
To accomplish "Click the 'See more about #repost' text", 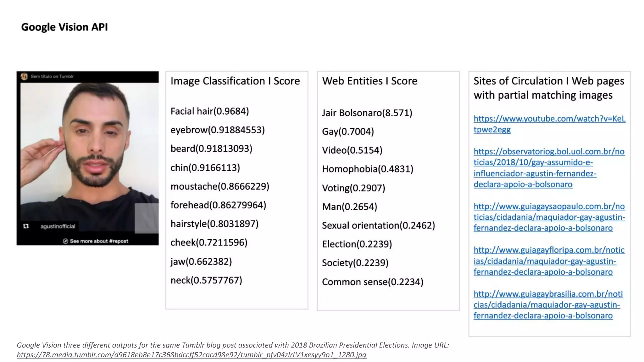I will point(99,241).
